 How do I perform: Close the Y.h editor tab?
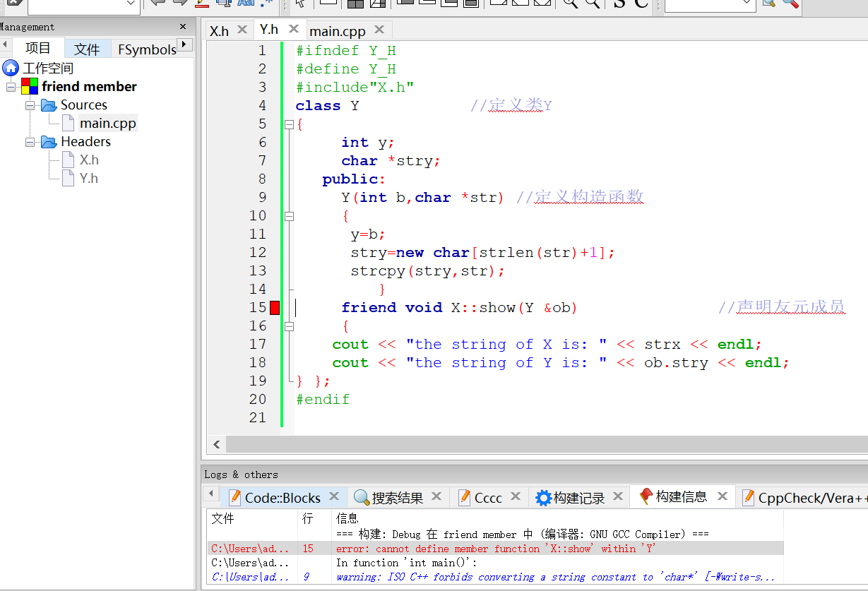tap(294, 29)
